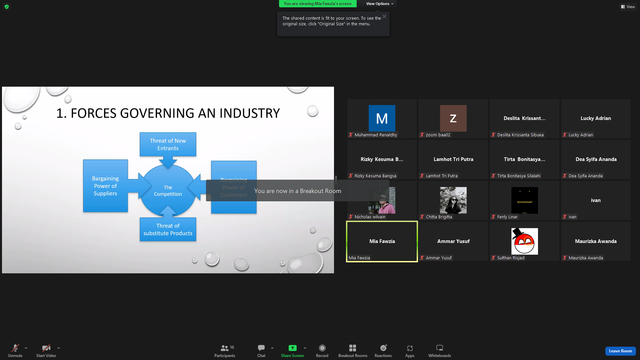
Task: Click the 'Bargaining Power of Suppliers' box
Action: tap(105, 186)
